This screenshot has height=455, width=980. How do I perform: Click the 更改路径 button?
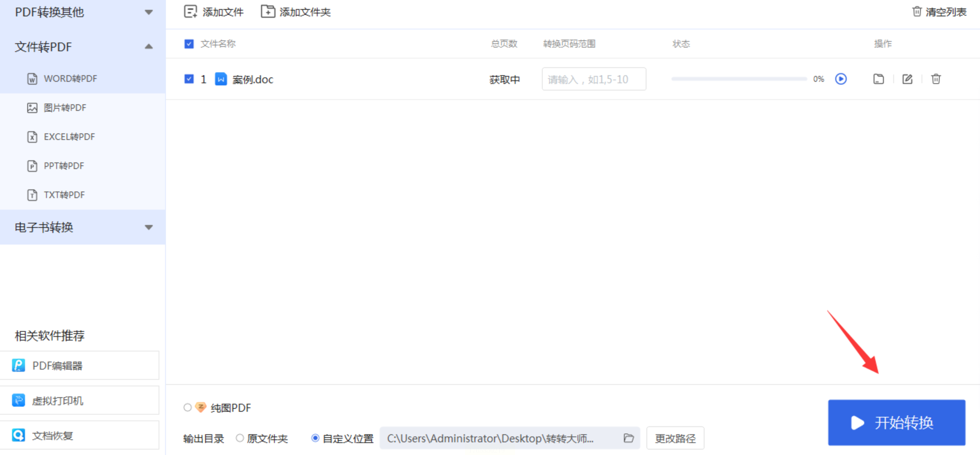675,438
